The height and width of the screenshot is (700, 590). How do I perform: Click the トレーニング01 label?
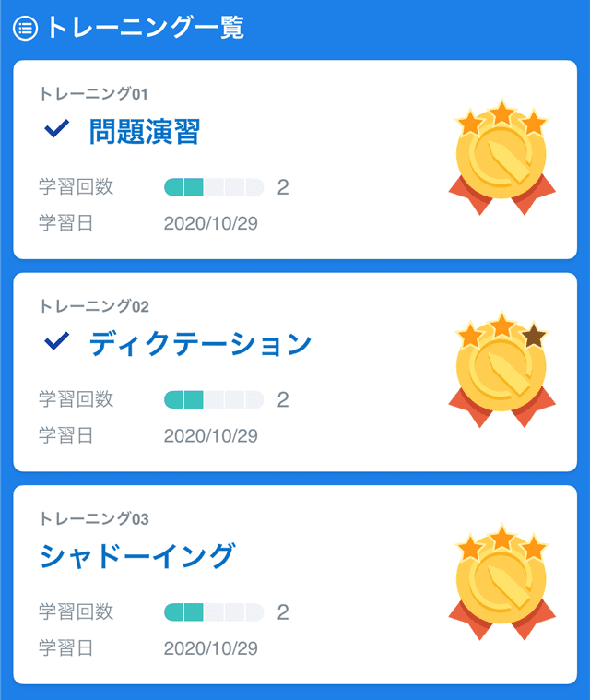94,94
